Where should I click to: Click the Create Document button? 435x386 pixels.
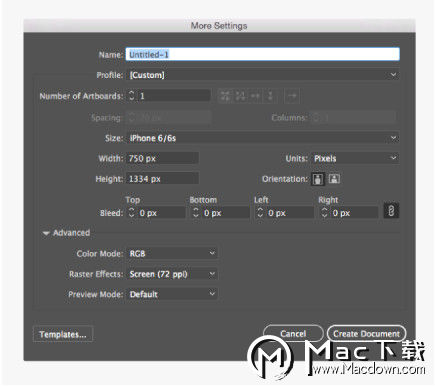[x=366, y=334]
